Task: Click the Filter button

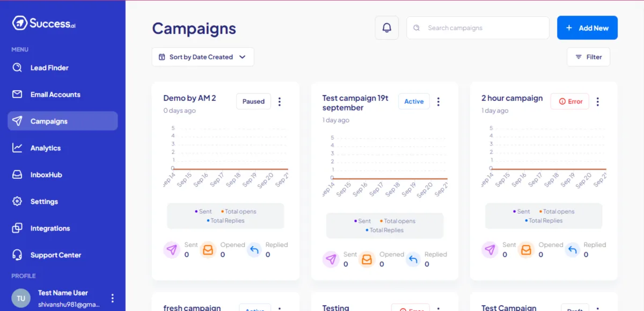Action: tap(588, 57)
